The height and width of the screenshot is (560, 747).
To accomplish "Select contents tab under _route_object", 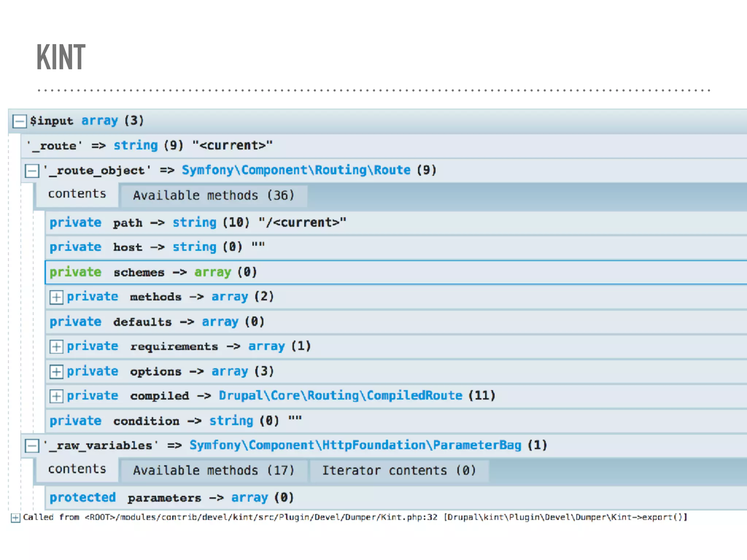I will click(77, 194).
